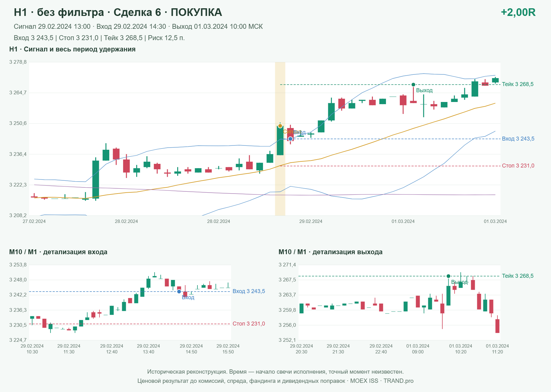551x392 pixels.
Task: Click the y-axis value '3 222,3'
Action: point(18,185)
